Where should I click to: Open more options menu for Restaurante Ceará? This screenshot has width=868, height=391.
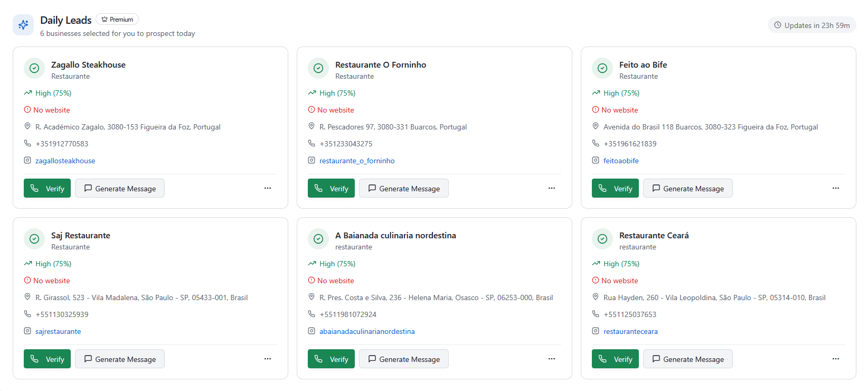[x=836, y=359]
